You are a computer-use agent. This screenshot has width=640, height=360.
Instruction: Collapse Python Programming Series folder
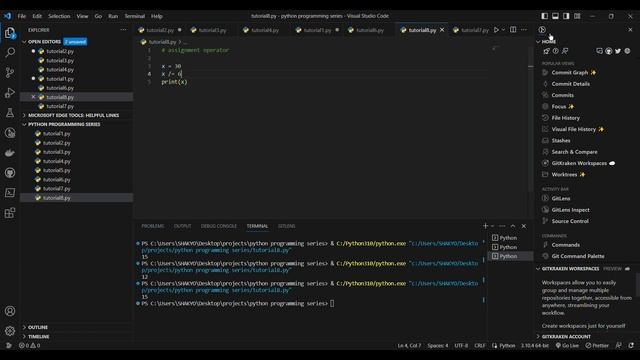coord(64,124)
